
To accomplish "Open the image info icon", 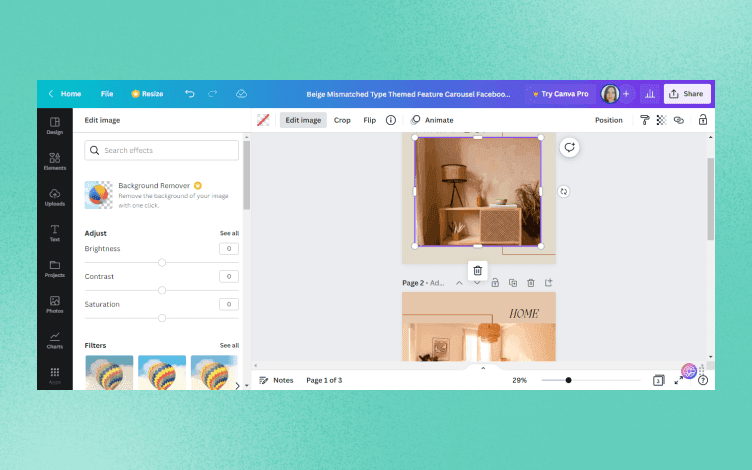I will click(391, 120).
